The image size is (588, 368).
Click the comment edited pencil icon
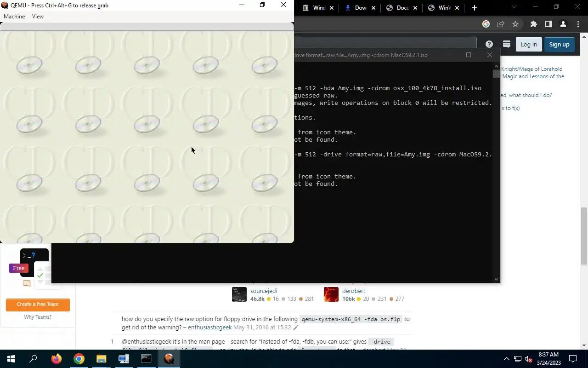tap(296, 328)
